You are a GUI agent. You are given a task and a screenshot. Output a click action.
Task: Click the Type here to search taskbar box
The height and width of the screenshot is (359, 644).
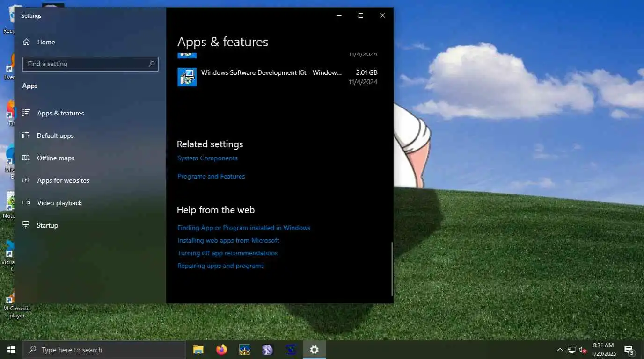click(x=104, y=350)
